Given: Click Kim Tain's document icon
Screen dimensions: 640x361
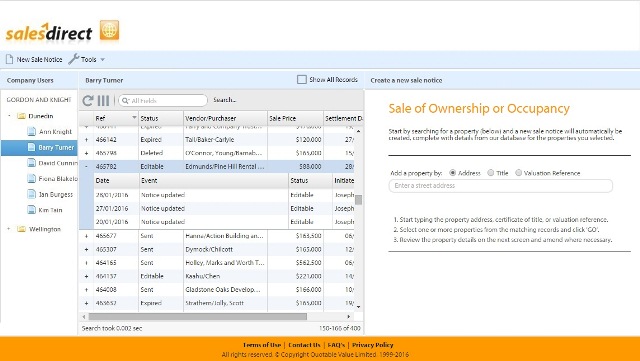Looking at the screenshot, I should (31, 209).
